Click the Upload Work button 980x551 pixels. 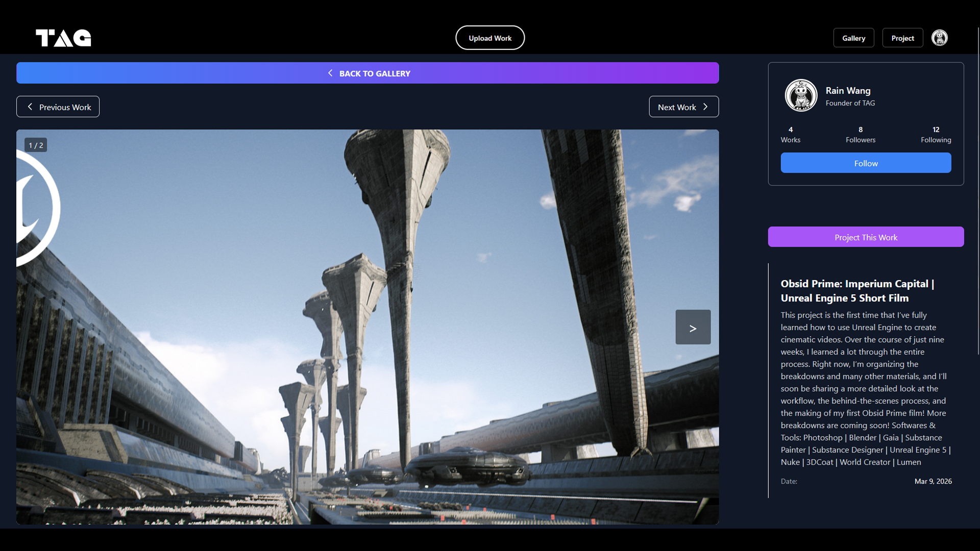(x=490, y=38)
